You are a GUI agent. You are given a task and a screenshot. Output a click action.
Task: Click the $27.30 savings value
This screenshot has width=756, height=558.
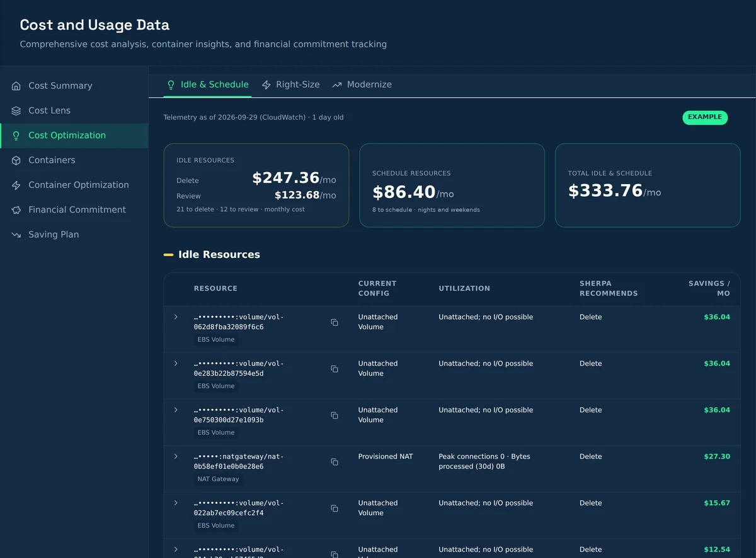(717, 456)
